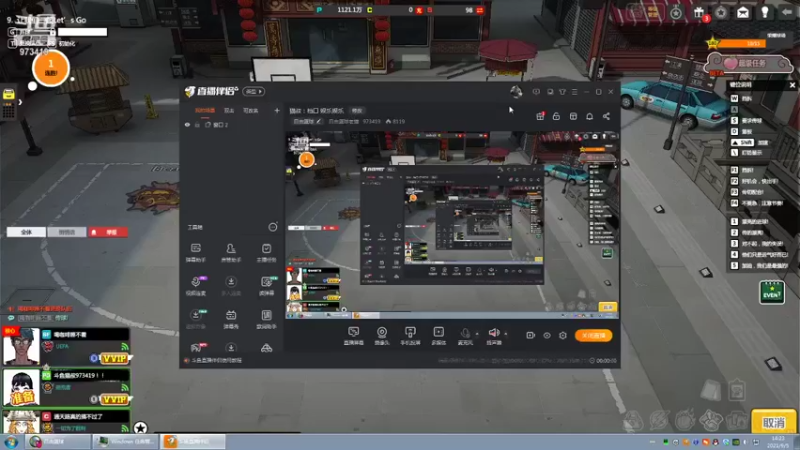Open the user avatar in streaming app title bar
The width and height of the screenshot is (800, 450).
coord(516,92)
